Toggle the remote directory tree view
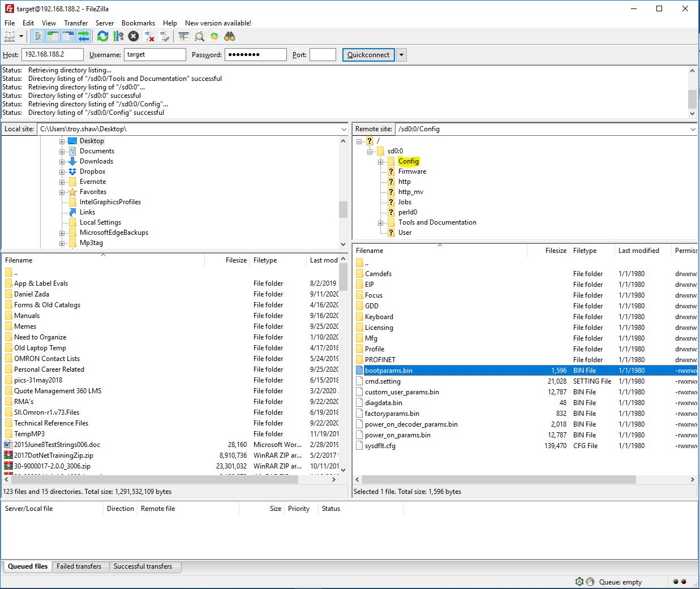This screenshot has height=589, width=700. coord(68,36)
